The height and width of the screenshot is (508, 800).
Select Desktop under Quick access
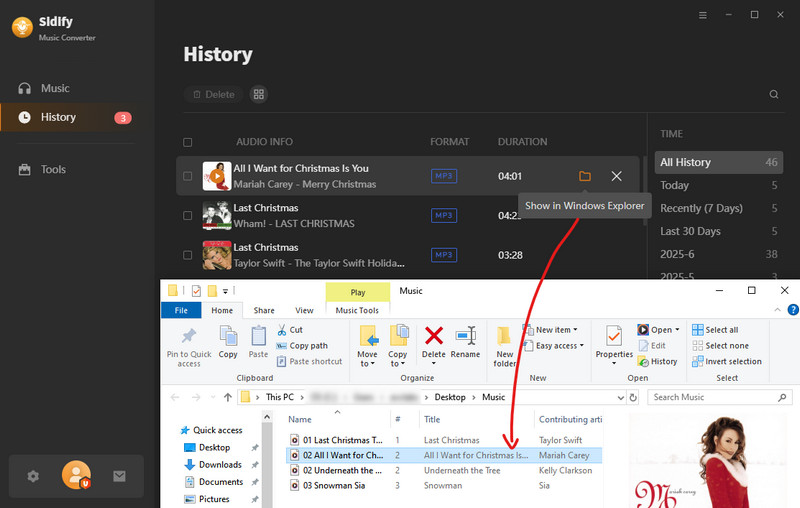tap(214, 447)
